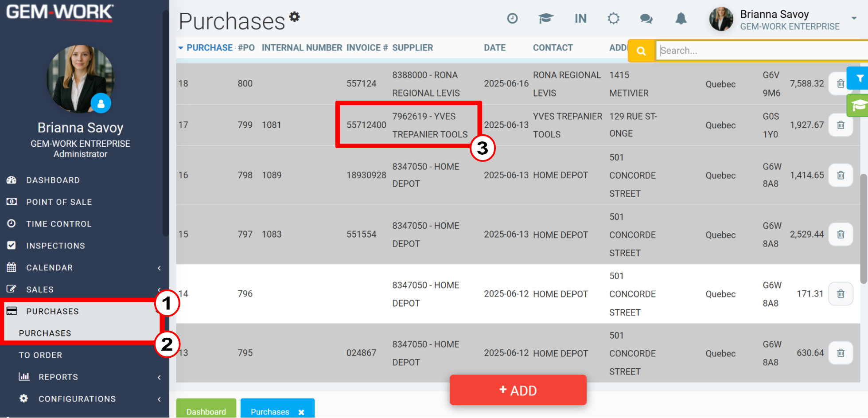868x418 pixels.
Task: Click the vertical scrollbar of purchases list
Action: pos(863,229)
